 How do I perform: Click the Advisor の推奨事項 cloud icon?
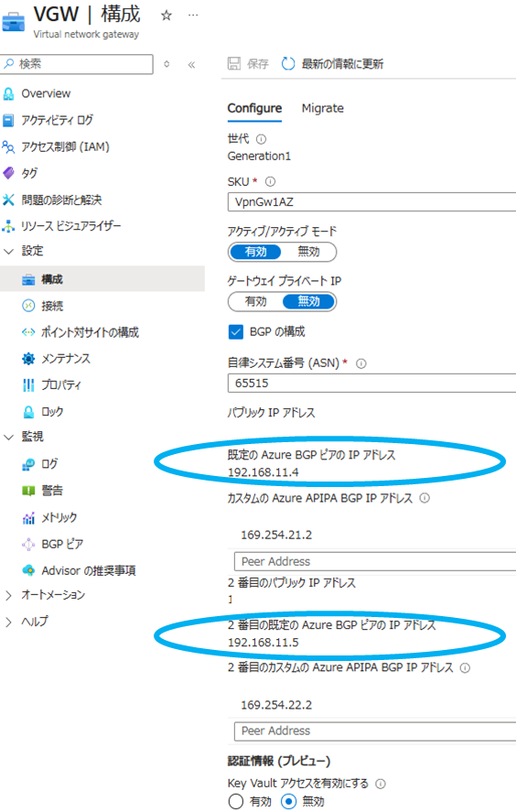[28, 570]
